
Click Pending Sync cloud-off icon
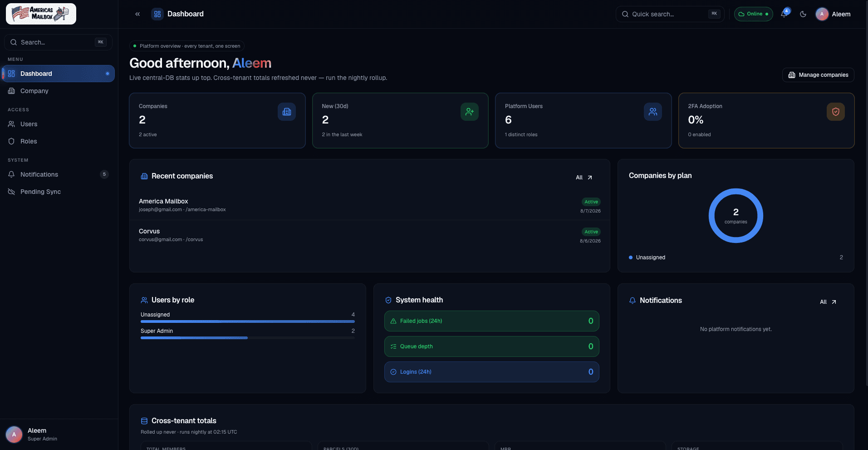[11, 192]
